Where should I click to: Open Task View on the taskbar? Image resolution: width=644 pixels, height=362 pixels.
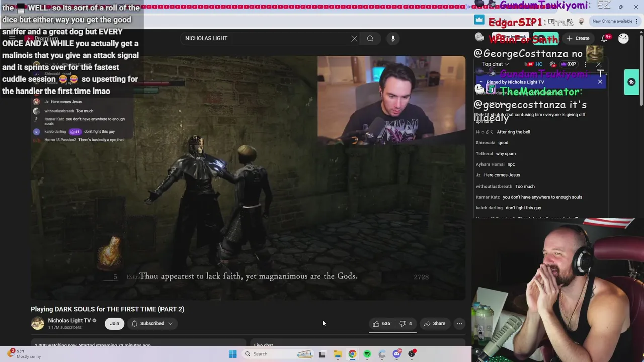[x=322, y=354]
